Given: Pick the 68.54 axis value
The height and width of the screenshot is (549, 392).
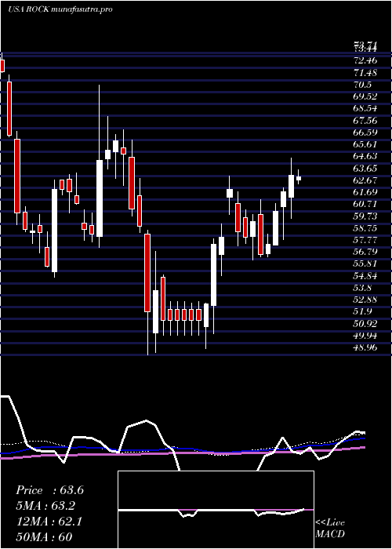Looking at the screenshot, I should (365, 108).
